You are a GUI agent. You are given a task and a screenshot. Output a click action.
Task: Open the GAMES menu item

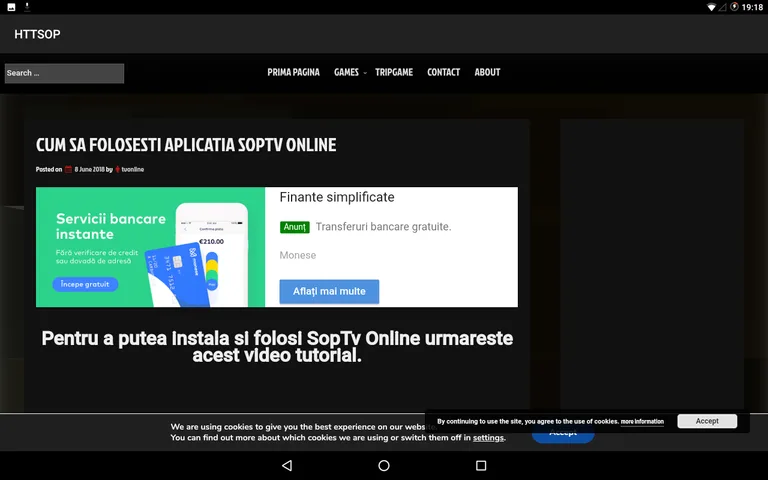(x=346, y=72)
